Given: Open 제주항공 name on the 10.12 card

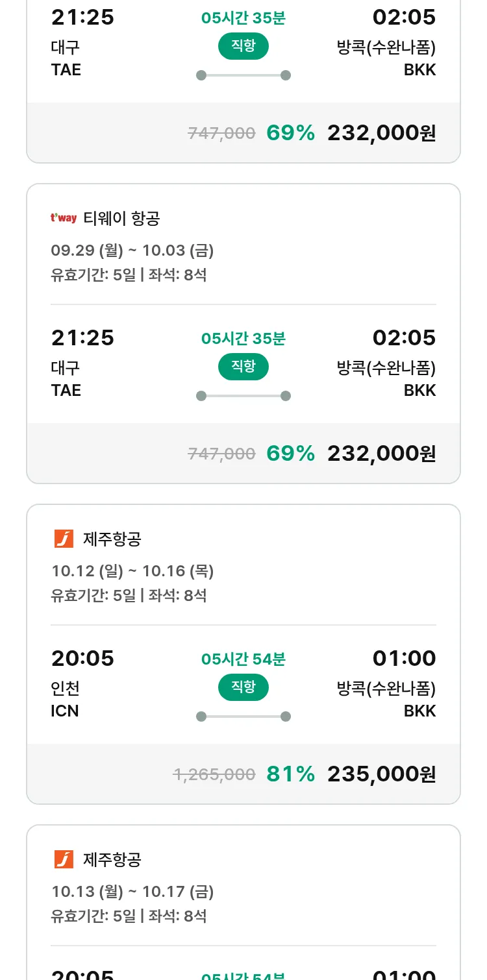Looking at the screenshot, I should click(x=112, y=539).
